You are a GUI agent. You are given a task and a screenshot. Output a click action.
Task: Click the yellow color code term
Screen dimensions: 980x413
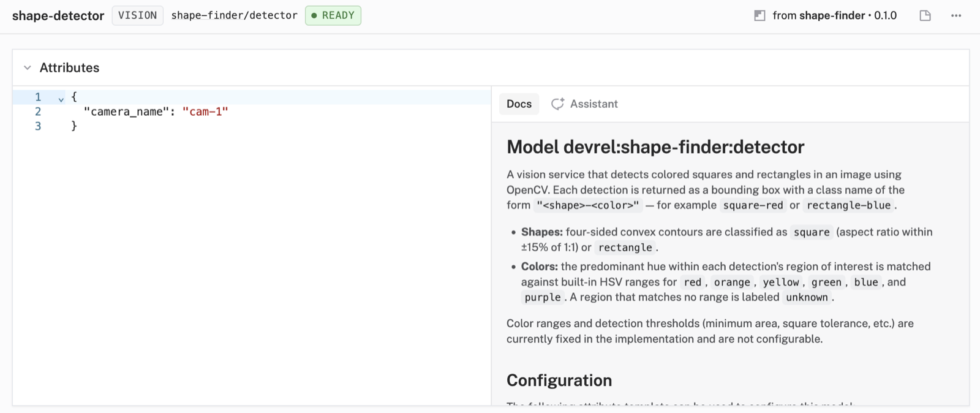coord(781,282)
